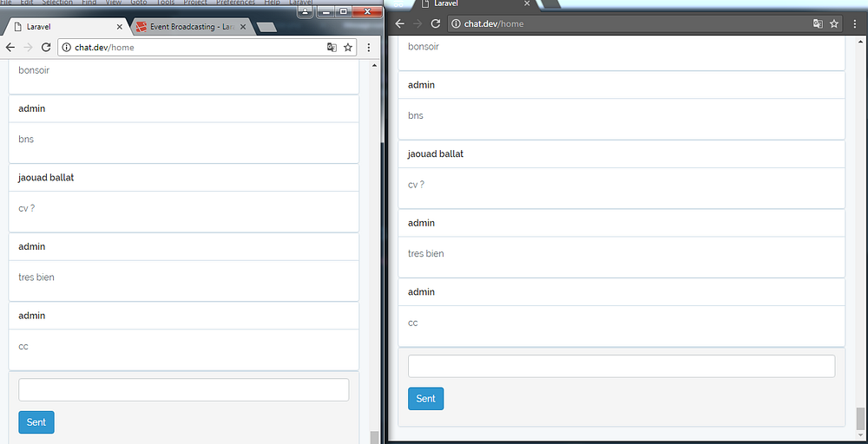868x444 pixels.
Task: Translate the page from the left address bar
Action: 332,48
